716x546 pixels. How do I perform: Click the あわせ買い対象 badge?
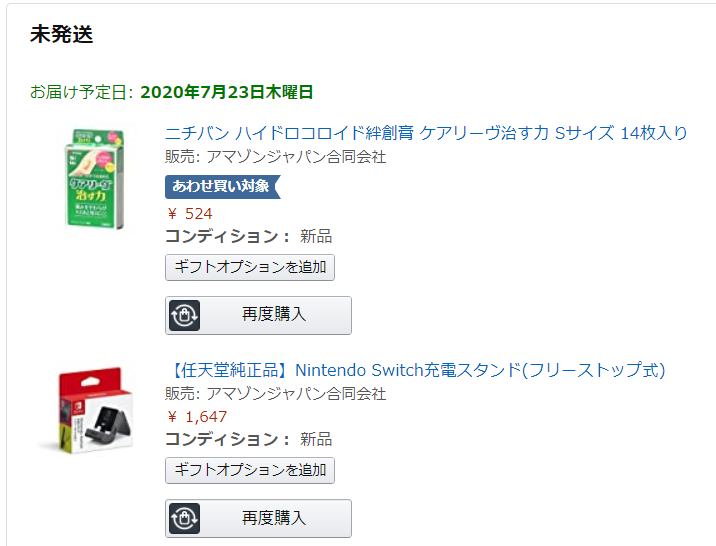point(221,186)
